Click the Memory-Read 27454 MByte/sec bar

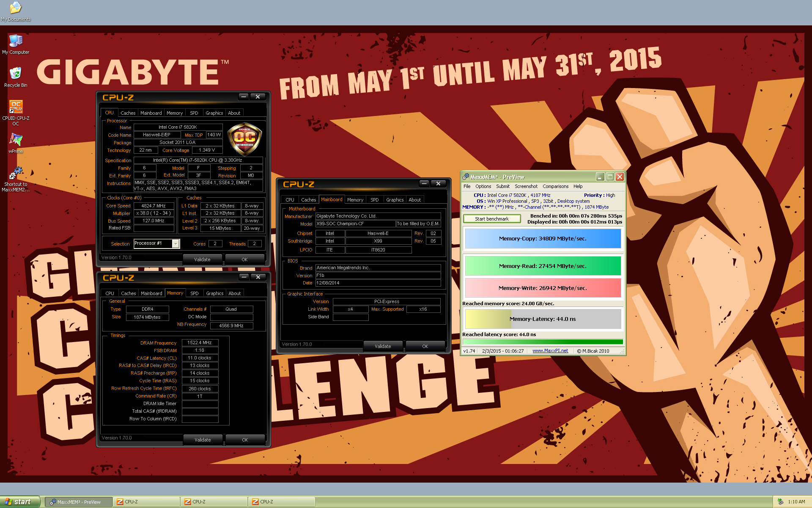[x=543, y=266]
